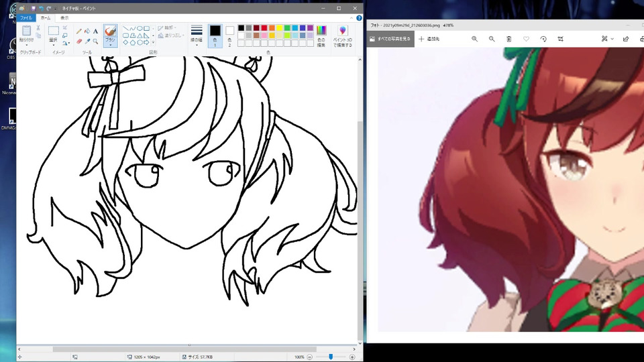This screenshot has width=644, height=362.
Task: Click the Copy icon in clipboard group
Action: [x=38, y=36]
